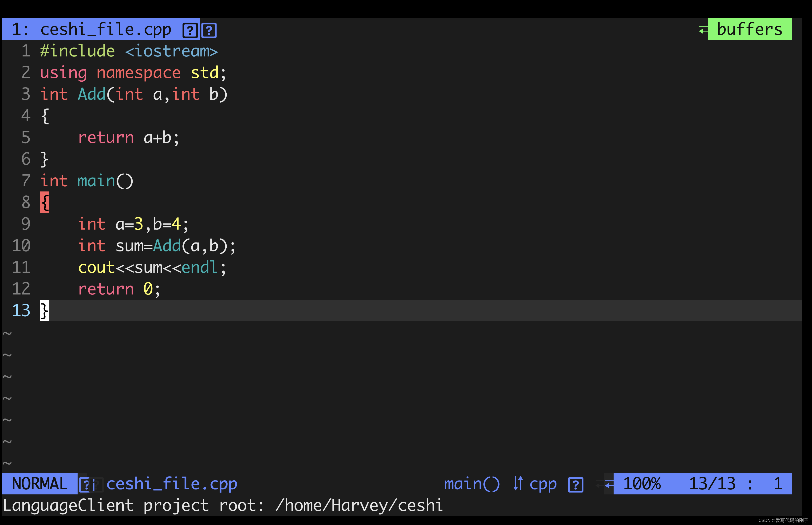Click 'cout' on line 11
This screenshot has height=525, width=812.
point(96,267)
